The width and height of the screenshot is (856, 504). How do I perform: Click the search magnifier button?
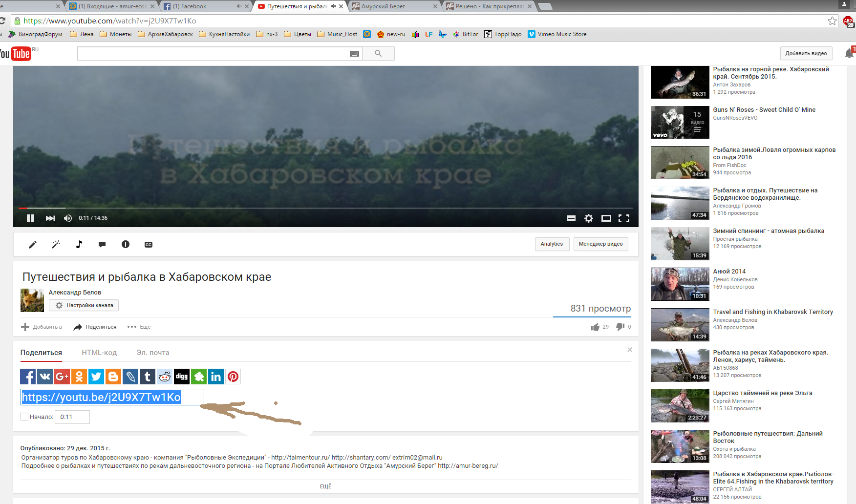pyautogui.click(x=378, y=54)
